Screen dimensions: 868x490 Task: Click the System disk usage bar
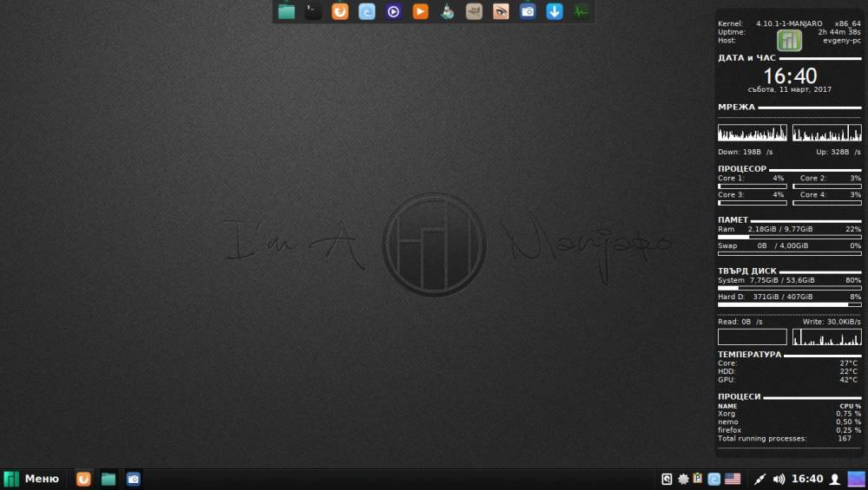click(789, 288)
